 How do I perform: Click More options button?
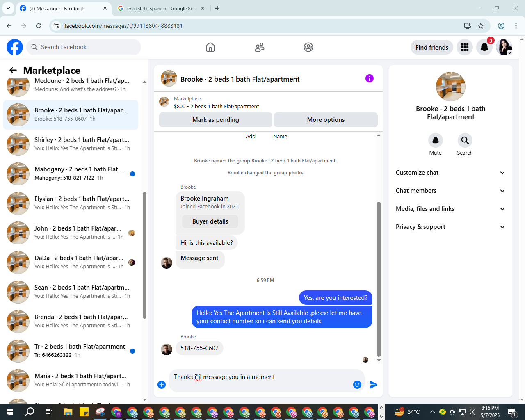coord(326,120)
